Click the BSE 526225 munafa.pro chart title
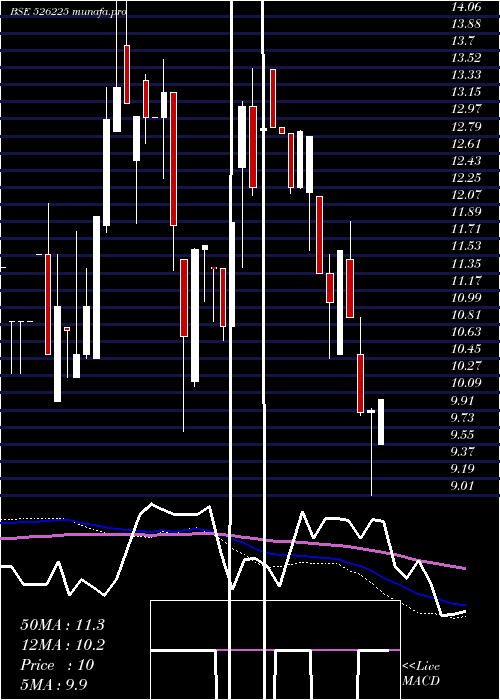The height and width of the screenshot is (700, 500). (68, 12)
